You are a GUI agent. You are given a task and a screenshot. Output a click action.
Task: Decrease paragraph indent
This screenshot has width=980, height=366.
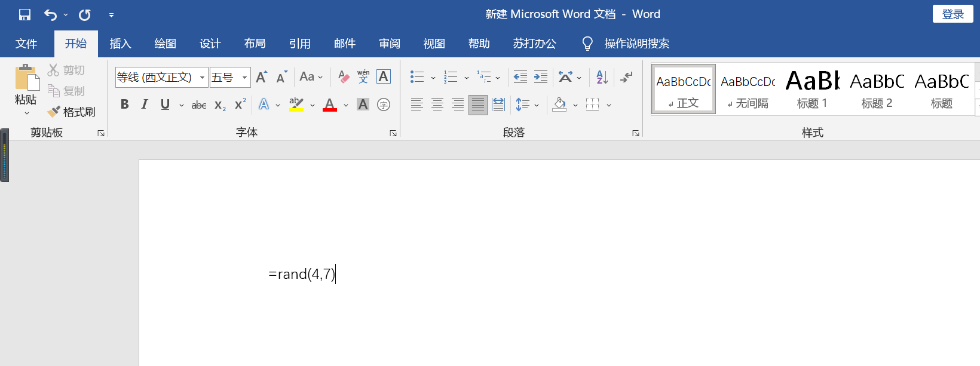(520, 77)
